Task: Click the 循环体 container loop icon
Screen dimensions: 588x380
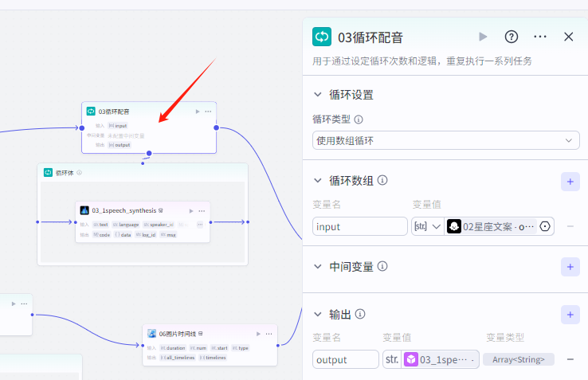Action: pos(48,172)
